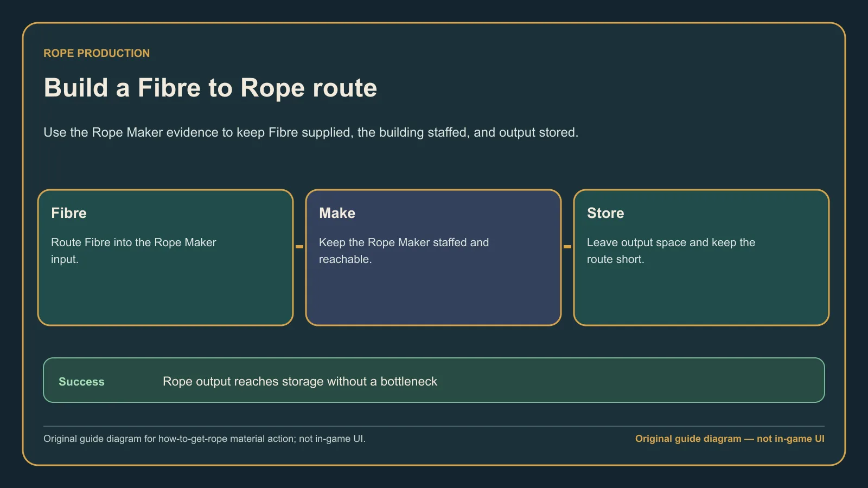
Task: Click 'Keep the Rope Maker staffed and reachable.' text
Action: coord(404,251)
